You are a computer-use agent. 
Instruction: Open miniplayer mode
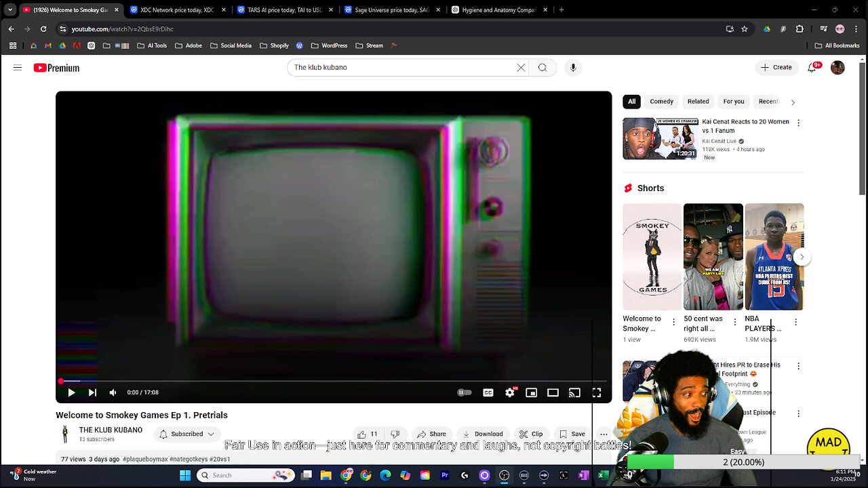point(532,392)
